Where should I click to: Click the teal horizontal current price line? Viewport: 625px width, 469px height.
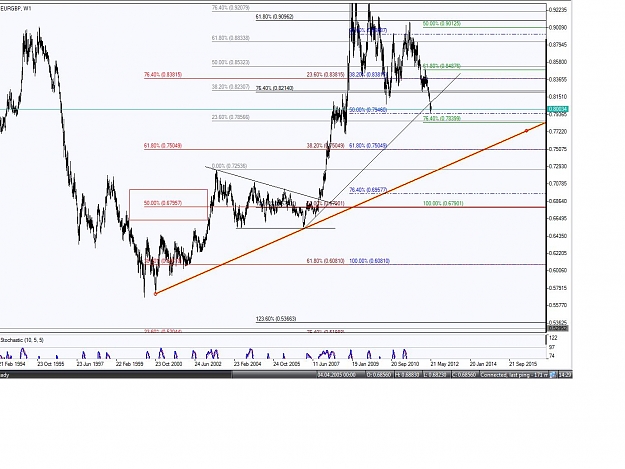point(273,109)
